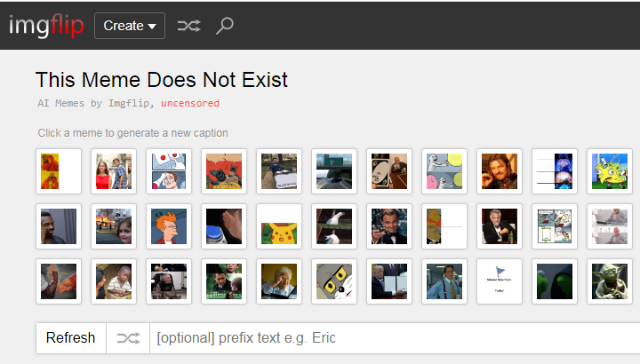Select the Surprised Pikachu meme

[x=279, y=226]
